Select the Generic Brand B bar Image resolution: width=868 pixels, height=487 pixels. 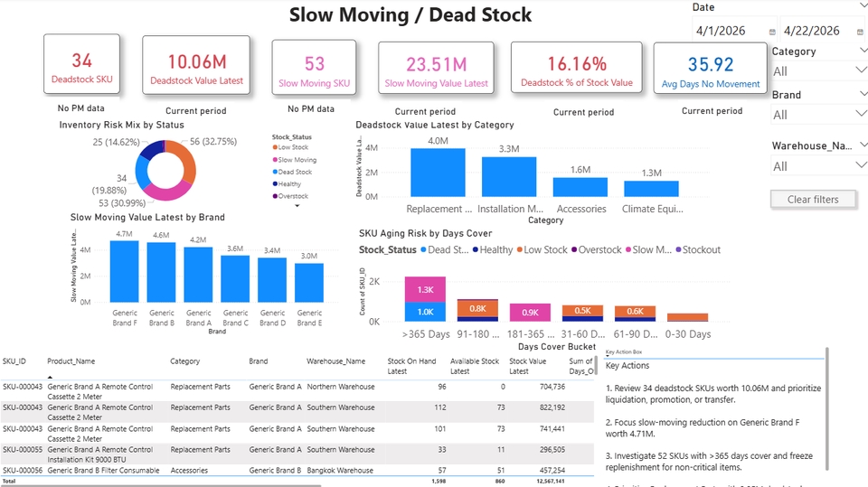point(161,272)
